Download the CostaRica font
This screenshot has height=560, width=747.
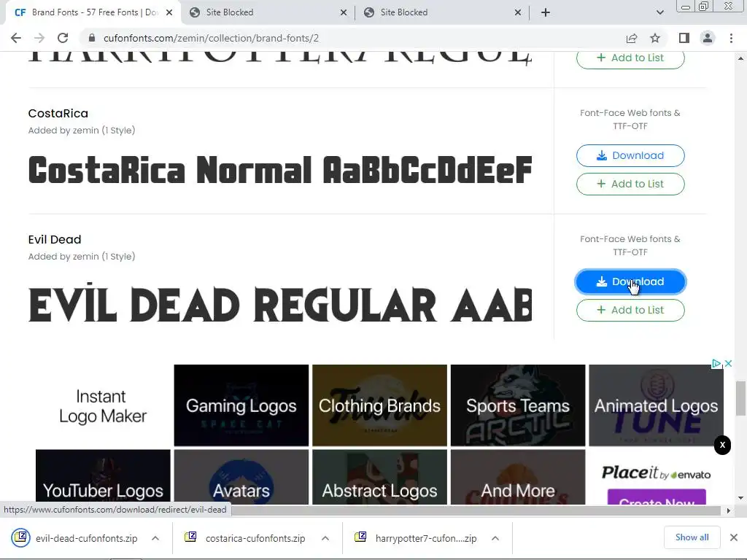630,156
